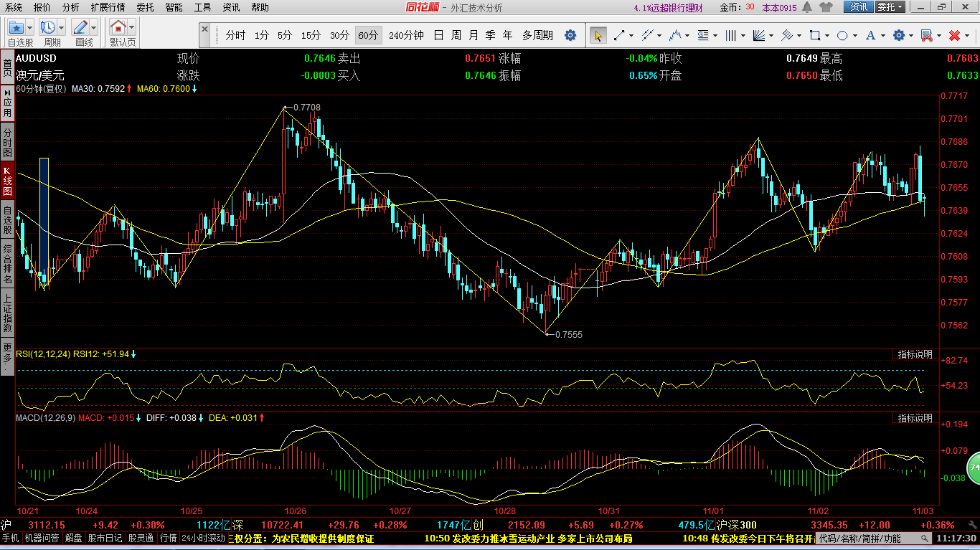The image size is (980, 550).
Task: Open the 分析 menu
Action: [x=70, y=7]
